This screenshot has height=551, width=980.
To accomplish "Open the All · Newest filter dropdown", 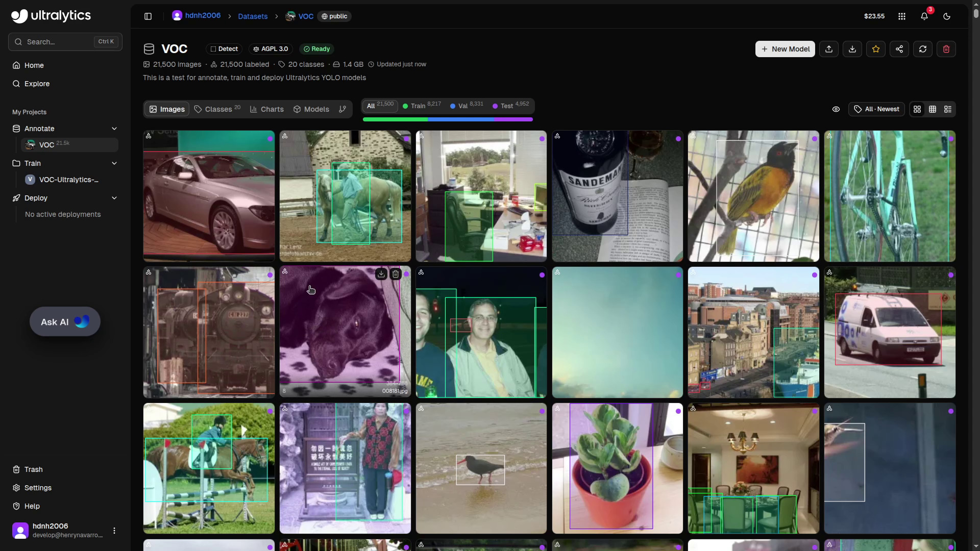I will 876,109.
